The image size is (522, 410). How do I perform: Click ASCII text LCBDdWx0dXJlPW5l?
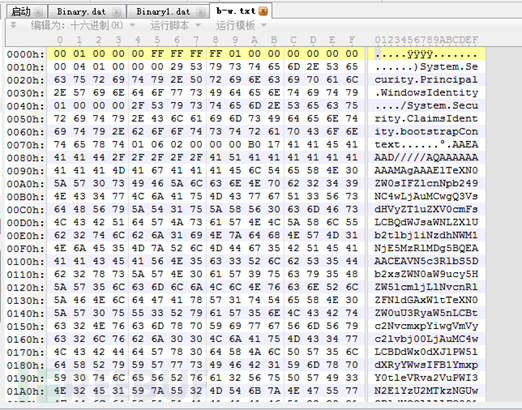(x=426, y=352)
